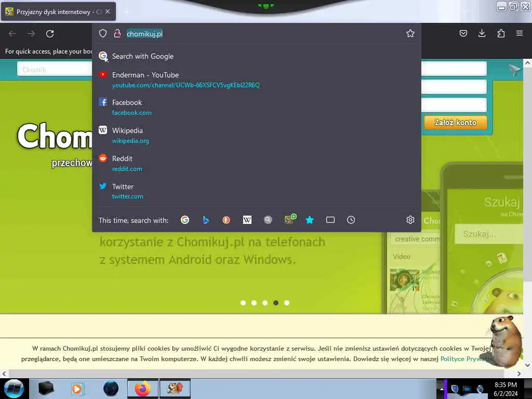Click the paper plane login icon
This screenshot has height=399, width=532.
[x=514, y=69]
